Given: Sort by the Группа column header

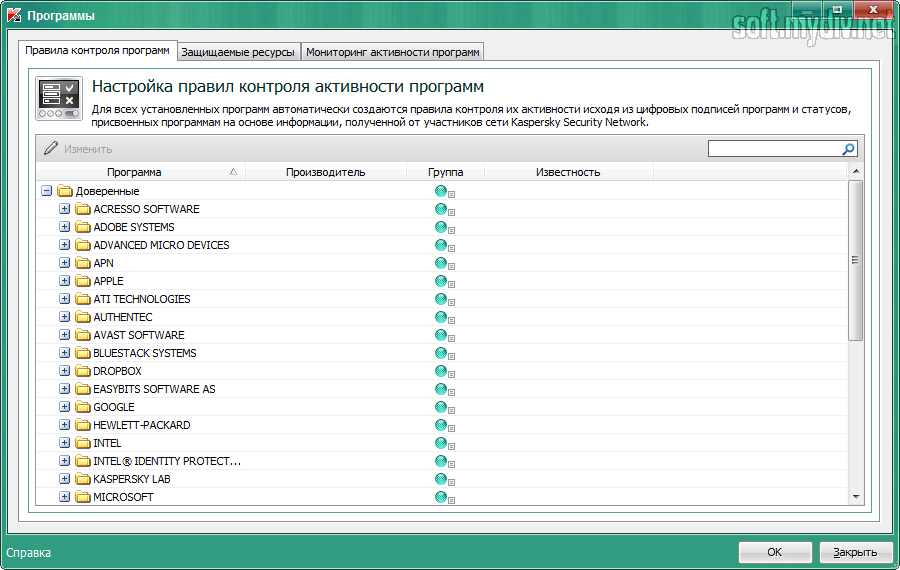Looking at the screenshot, I should 445,172.
